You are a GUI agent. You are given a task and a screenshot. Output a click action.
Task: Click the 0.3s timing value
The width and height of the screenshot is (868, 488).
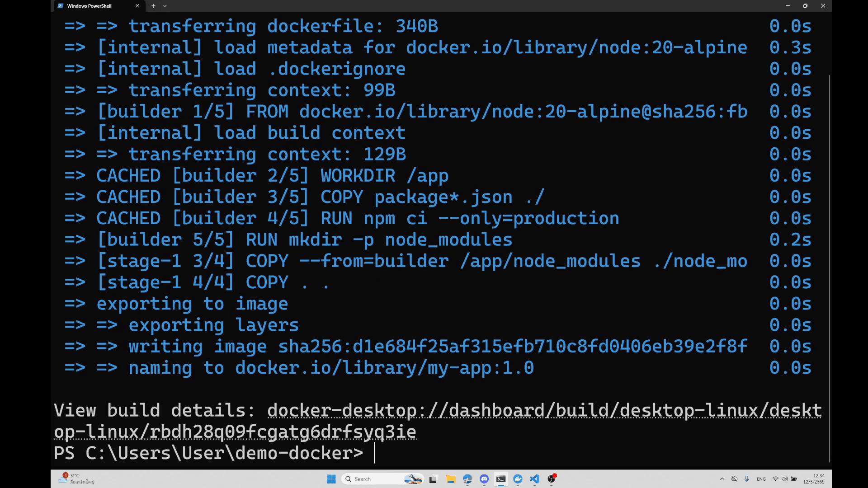coord(790,48)
